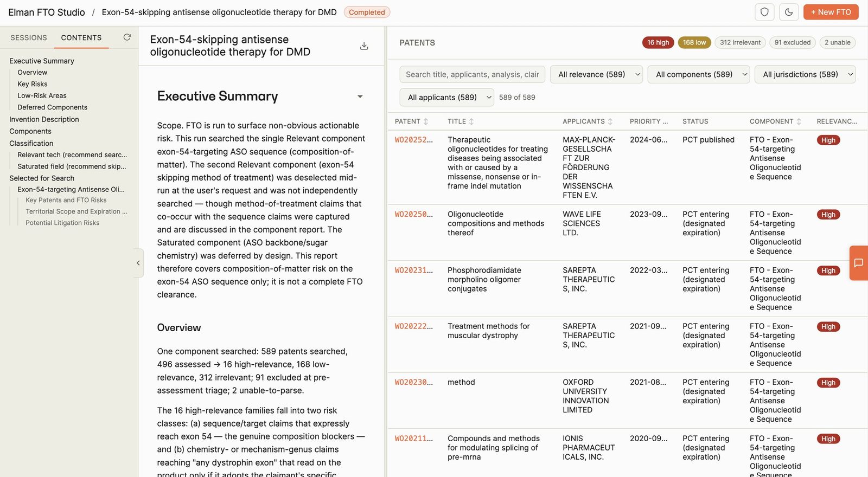Viewport: 868px width, 477px height.
Task: Switch to the SESSIONS tab
Action: (29, 37)
